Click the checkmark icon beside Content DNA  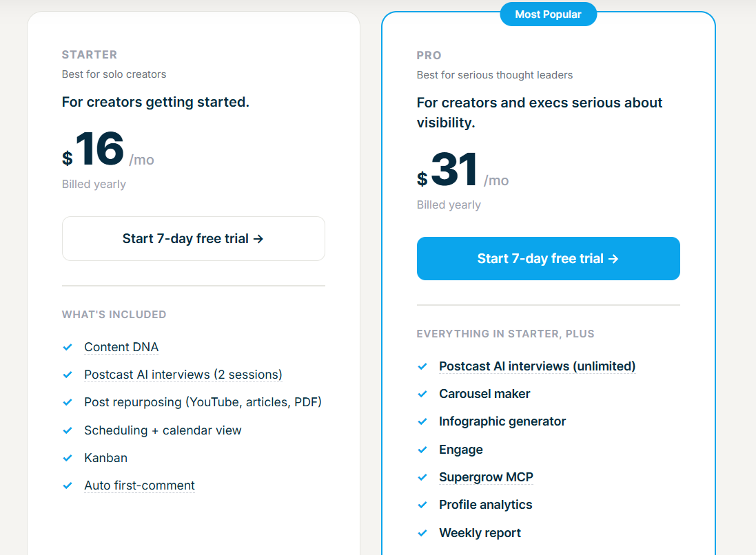(x=68, y=347)
